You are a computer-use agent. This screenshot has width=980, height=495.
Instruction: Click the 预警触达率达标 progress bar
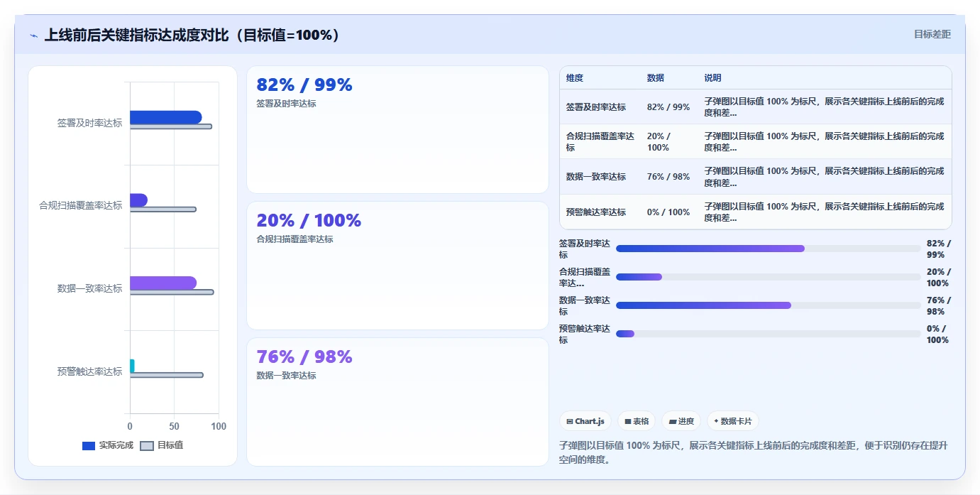[769, 334]
